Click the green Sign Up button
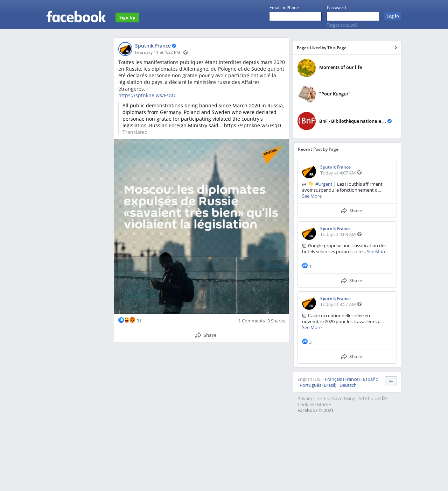The height and width of the screenshot is (491, 448). click(x=127, y=17)
